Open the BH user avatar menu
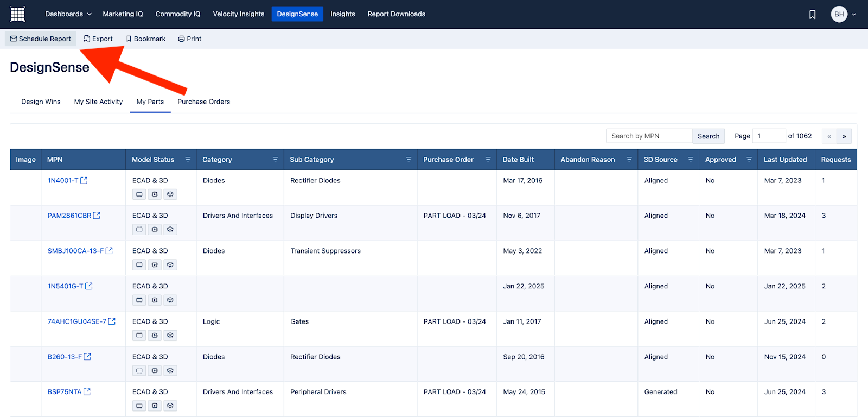Image resolution: width=868 pixels, height=417 pixels. pos(839,14)
